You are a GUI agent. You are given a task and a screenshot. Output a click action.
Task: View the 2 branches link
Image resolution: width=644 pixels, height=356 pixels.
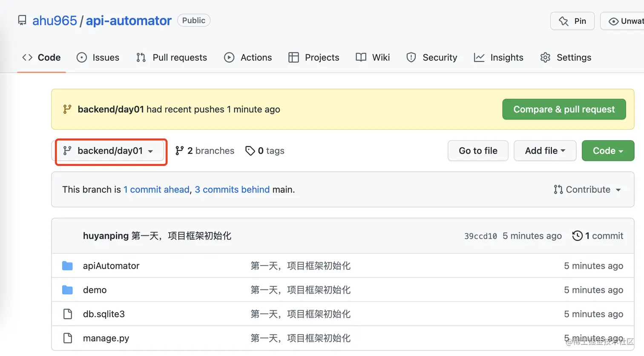(x=205, y=151)
